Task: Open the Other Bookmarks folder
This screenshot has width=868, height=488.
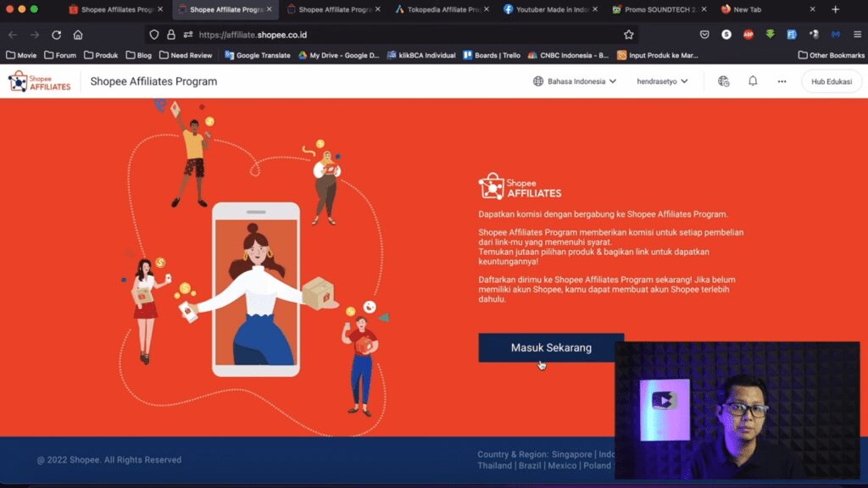Action: click(830, 55)
